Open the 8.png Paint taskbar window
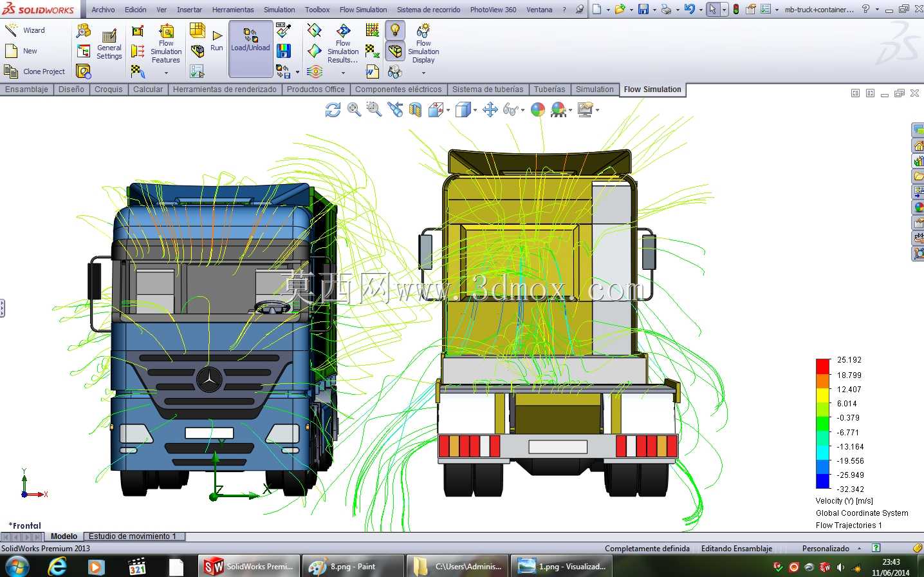Screen dimensions: 924x577 point(353,567)
